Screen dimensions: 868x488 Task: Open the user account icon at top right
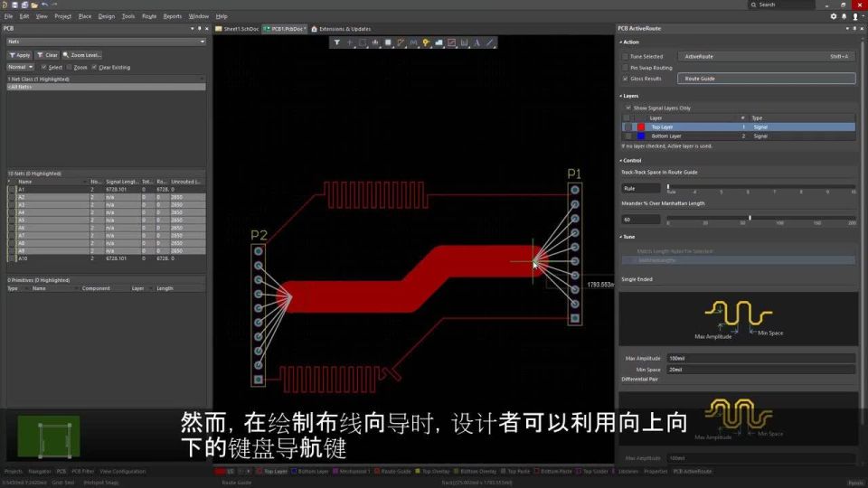click(x=855, y=16)
